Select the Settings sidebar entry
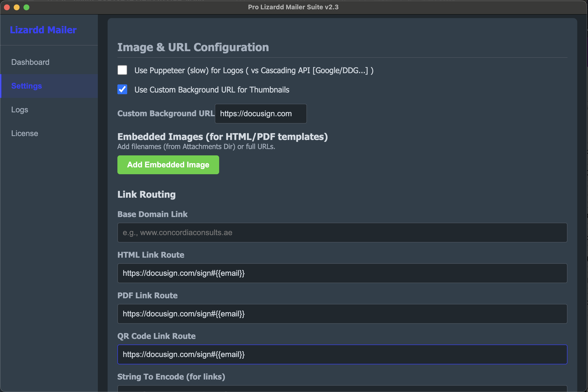 pyautogui.click(x=26, y=86)
